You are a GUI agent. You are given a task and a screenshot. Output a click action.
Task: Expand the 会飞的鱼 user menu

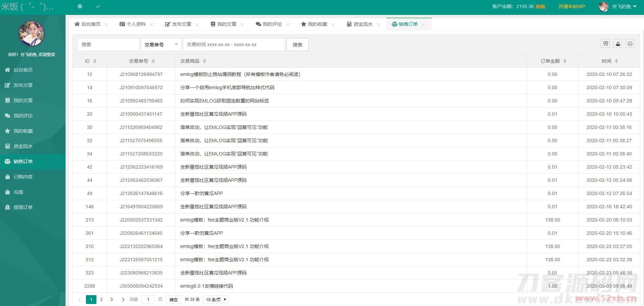point(624,6)
